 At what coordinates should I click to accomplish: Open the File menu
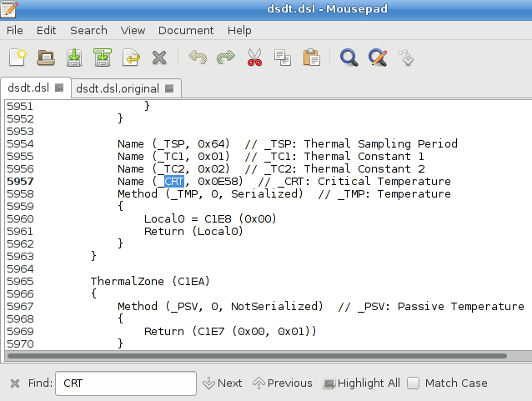pos(14,31)
